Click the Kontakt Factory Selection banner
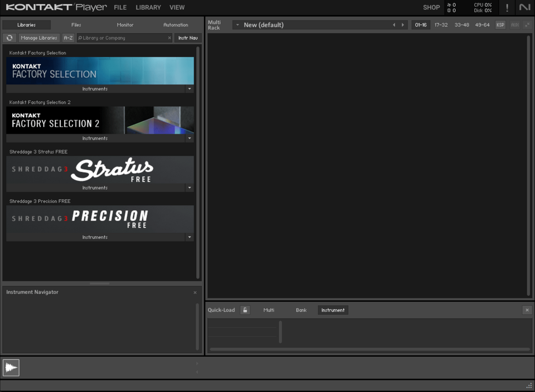Viewport: 535px width, 392px height. 100,70
